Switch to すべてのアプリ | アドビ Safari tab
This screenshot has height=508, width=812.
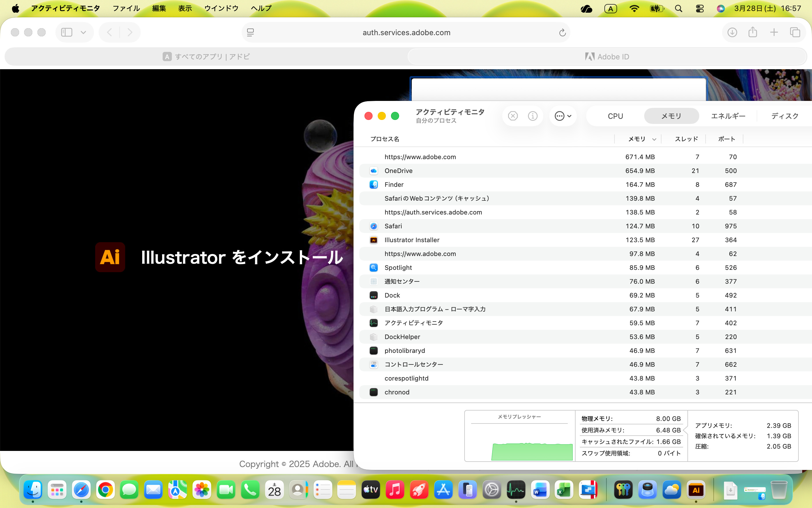pyautogui.click(x=206, y=57)
